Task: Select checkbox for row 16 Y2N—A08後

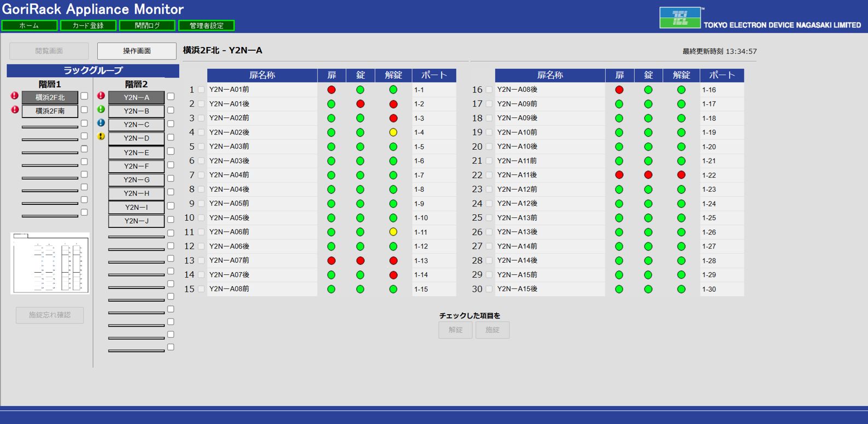Action: click(x=489, y=90)
